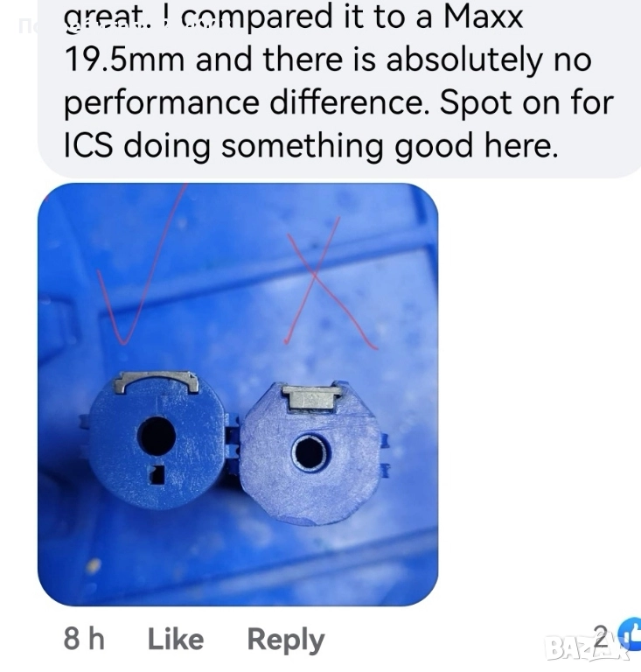641x672 pixels.
Task: Click the 19.5mm text in comment
Action: [124, 59]
